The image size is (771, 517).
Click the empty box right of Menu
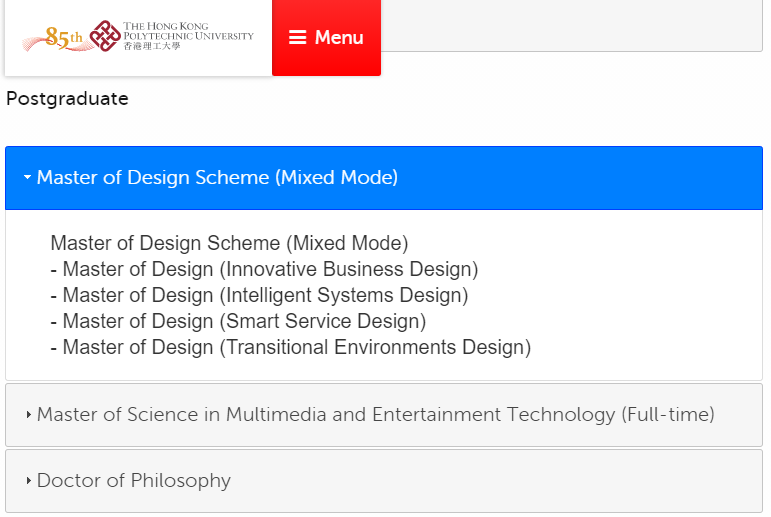(572, 25)
